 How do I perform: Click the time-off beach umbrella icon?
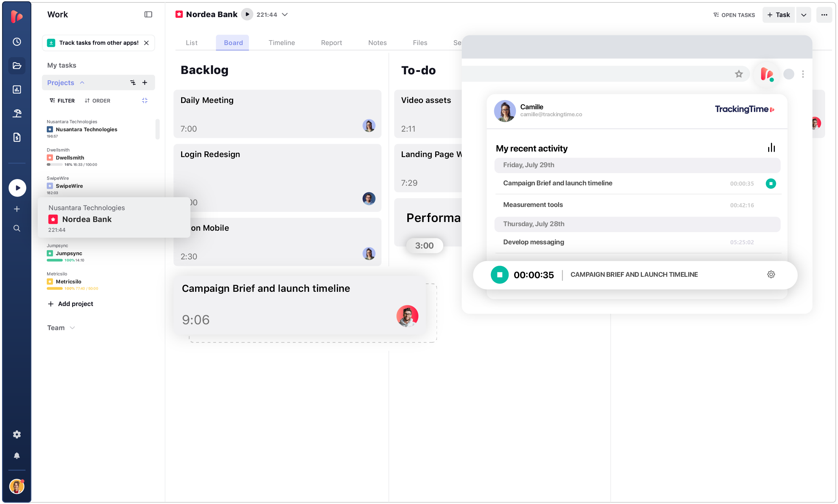click(x=17, y=113)
